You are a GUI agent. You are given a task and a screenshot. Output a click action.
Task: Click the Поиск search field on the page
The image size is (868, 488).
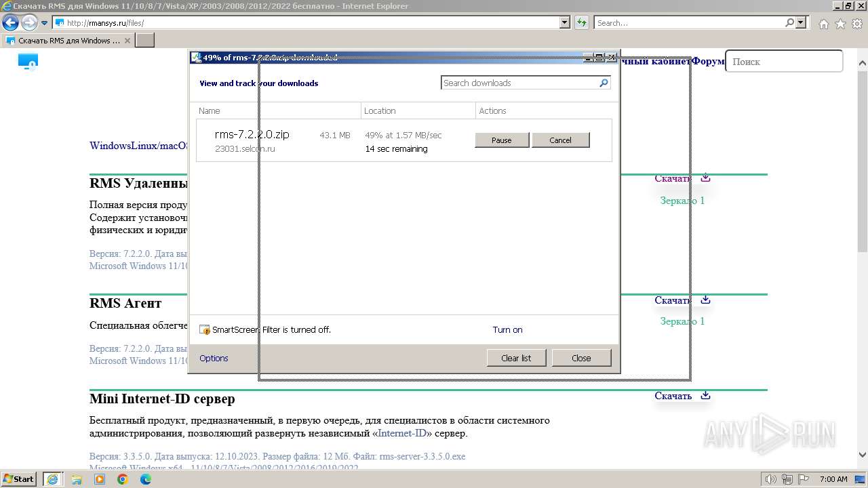(784, 61)
